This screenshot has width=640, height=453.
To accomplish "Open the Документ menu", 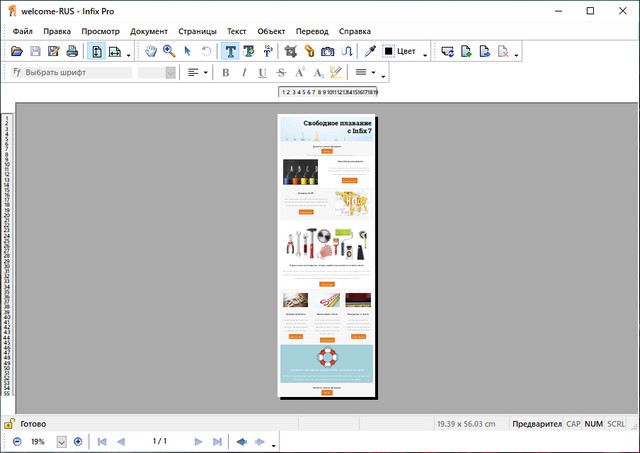I will 149,31.
